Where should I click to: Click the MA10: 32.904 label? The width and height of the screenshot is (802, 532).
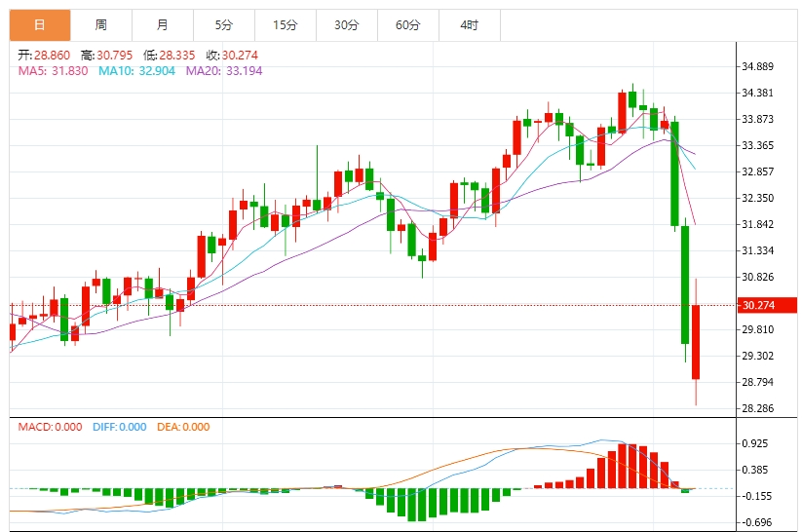point(137,71)
